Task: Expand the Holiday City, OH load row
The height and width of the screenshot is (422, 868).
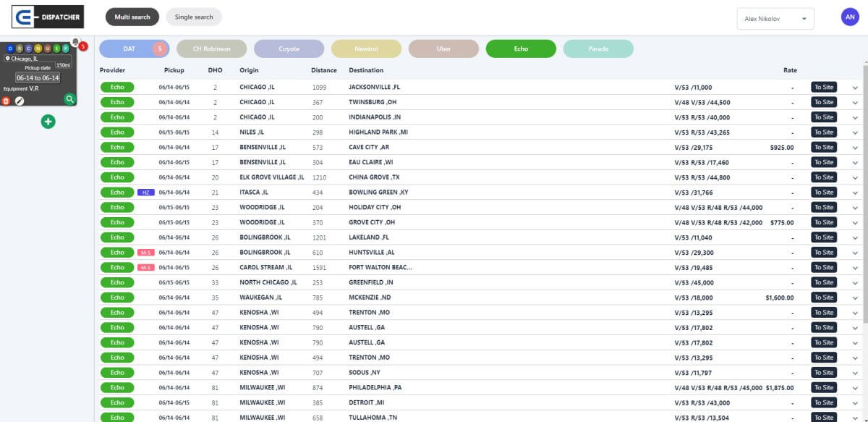Action: point(855,208)
